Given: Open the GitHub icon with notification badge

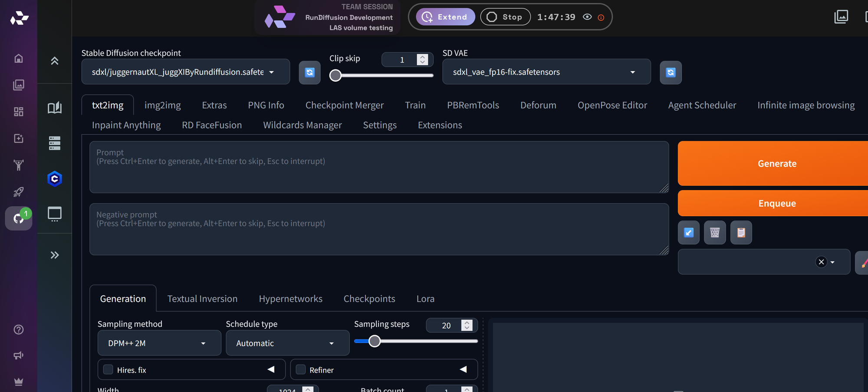Looking at the screenshot, I should coord(18,218).
